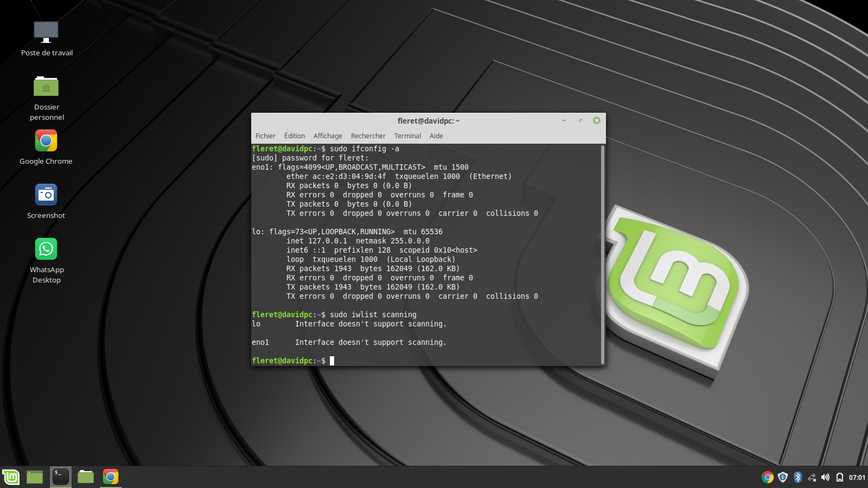Click the volume speaker tray icon
The image size is (868, 488).
825,477
